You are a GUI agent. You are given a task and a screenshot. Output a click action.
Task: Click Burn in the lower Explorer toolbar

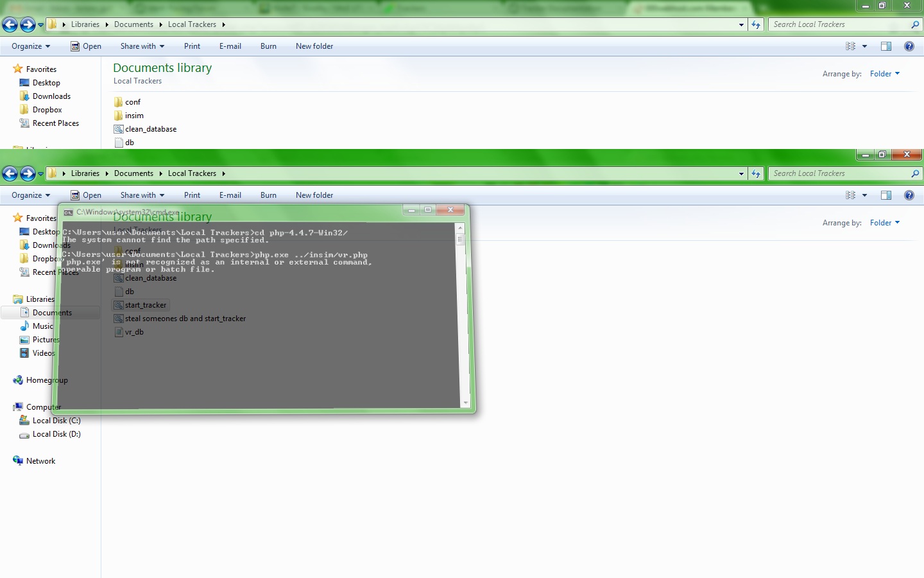pyautogui.click(x=268, y=195)
